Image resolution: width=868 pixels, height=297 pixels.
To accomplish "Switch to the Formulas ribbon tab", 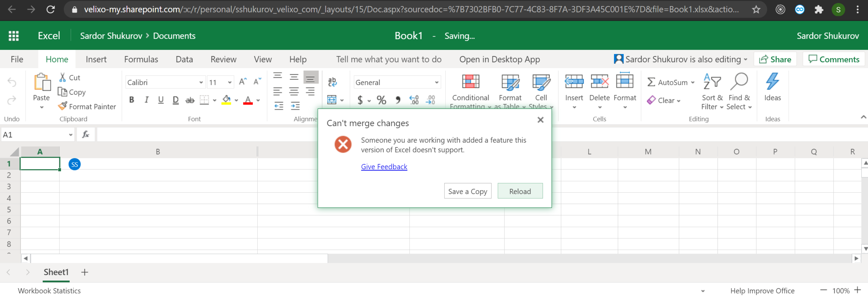I will (141, 59).
